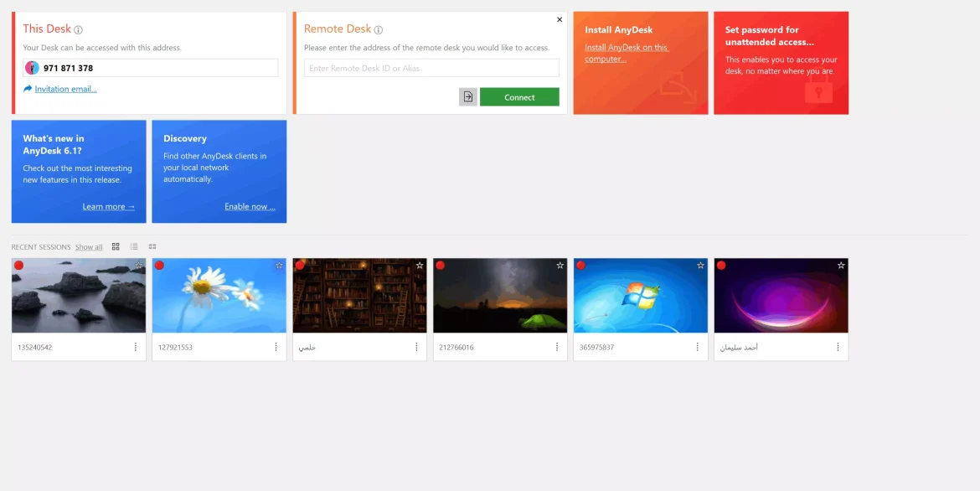Click the red status dot on session 135240542
This screenshot has height=491, width=980.
(x=18, y=266)
